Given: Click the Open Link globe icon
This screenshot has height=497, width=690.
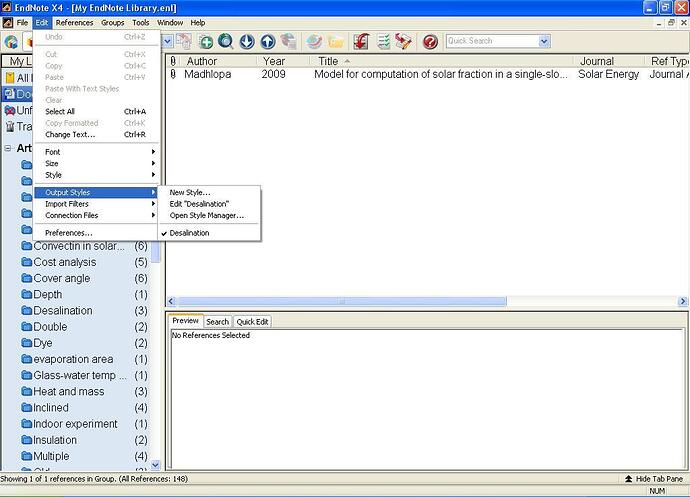Looking at the screenshot, I should 314,42.
